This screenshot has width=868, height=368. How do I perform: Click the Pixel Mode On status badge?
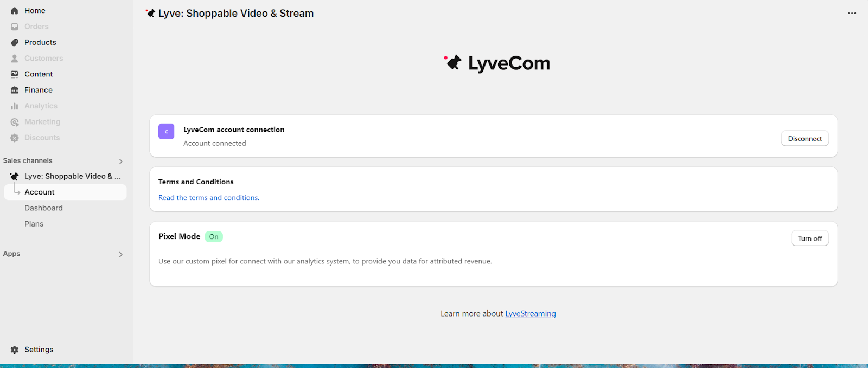(x=214, y=237)
